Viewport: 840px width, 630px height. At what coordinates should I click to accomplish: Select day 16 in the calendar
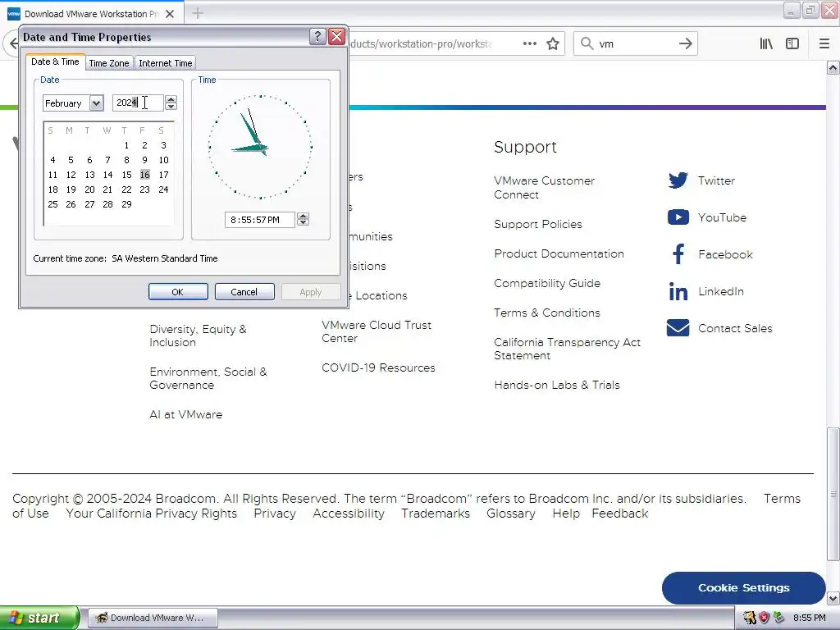(144, 175)
